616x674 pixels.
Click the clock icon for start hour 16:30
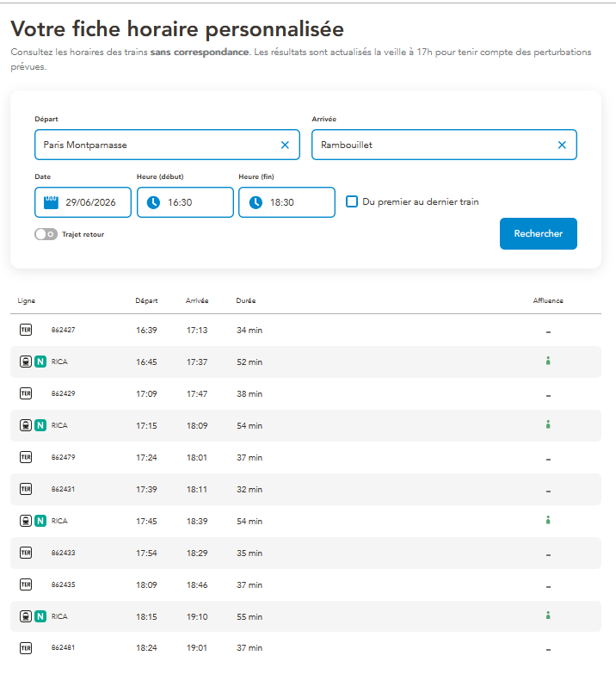pyautogui.click(x=153, y=202)
